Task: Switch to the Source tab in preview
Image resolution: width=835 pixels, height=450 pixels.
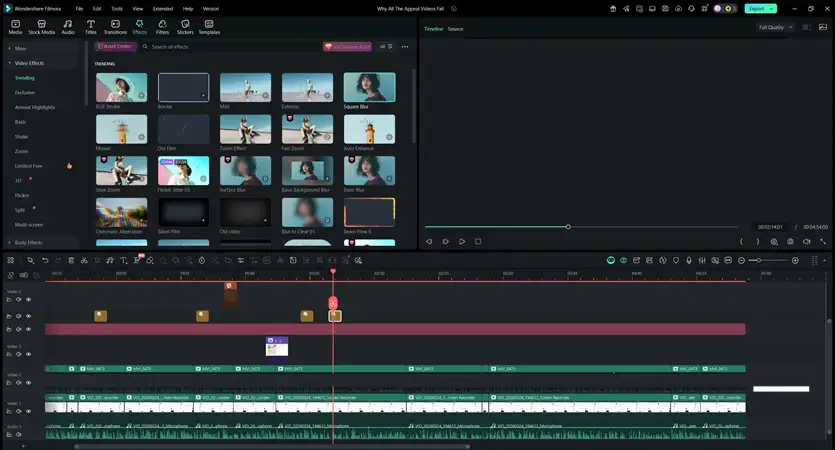Action: coord(455,29)
